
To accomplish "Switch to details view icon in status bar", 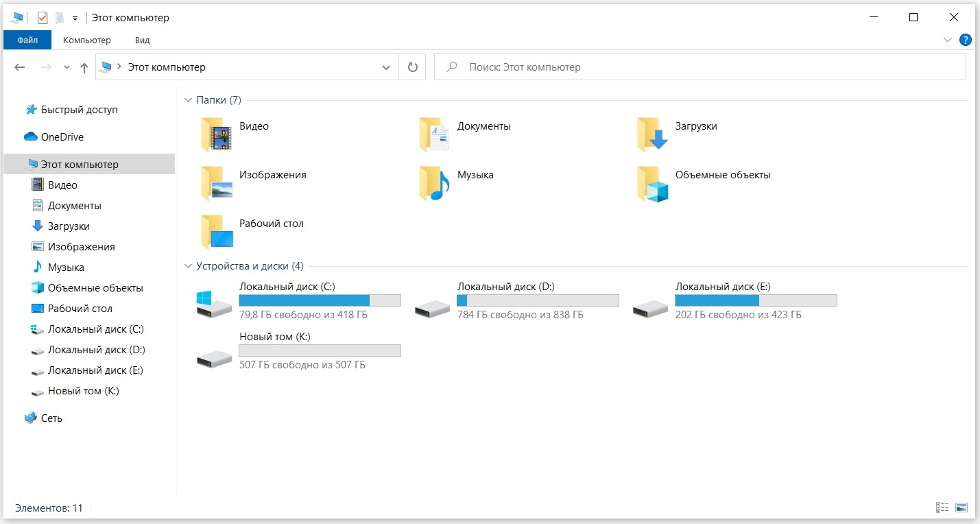I will pyautogui.click(x=942, y=508).
